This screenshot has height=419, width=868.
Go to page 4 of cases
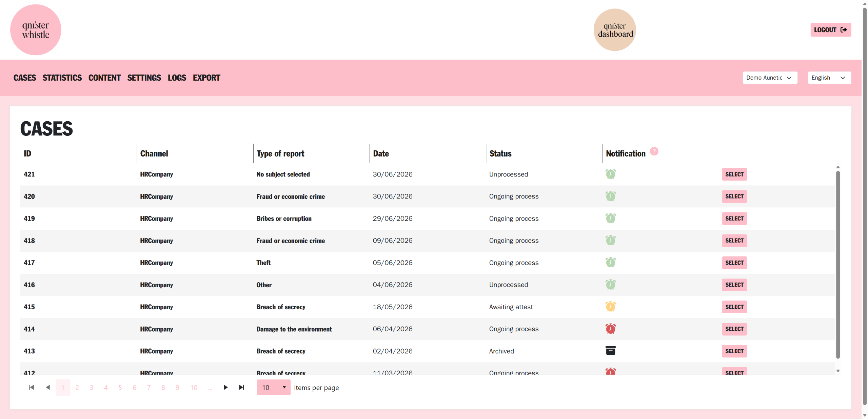[x=106, y=387]
